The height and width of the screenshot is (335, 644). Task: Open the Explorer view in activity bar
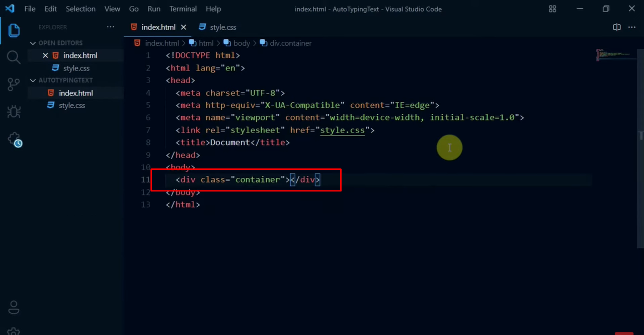14,30
